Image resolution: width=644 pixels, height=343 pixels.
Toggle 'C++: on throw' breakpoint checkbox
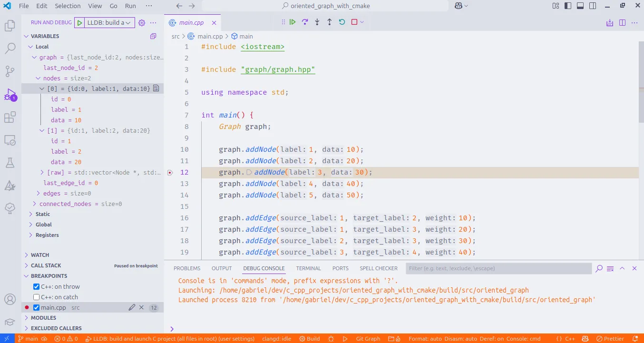coord(36,286)
